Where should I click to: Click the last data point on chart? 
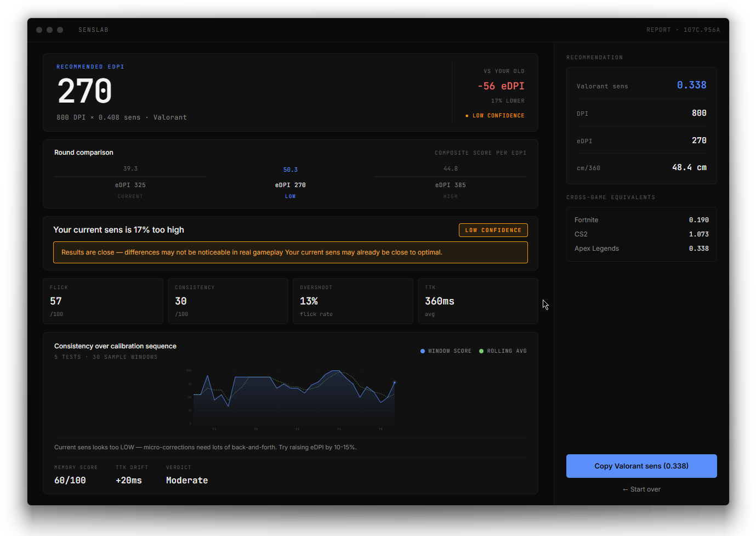click(x=395, y=382)
